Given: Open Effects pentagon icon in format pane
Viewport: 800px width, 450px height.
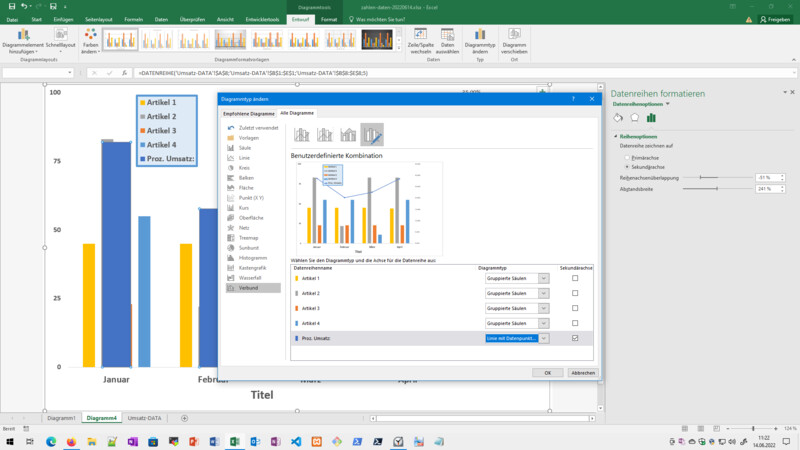Looking at the screenshot, I should pos(634,118).
